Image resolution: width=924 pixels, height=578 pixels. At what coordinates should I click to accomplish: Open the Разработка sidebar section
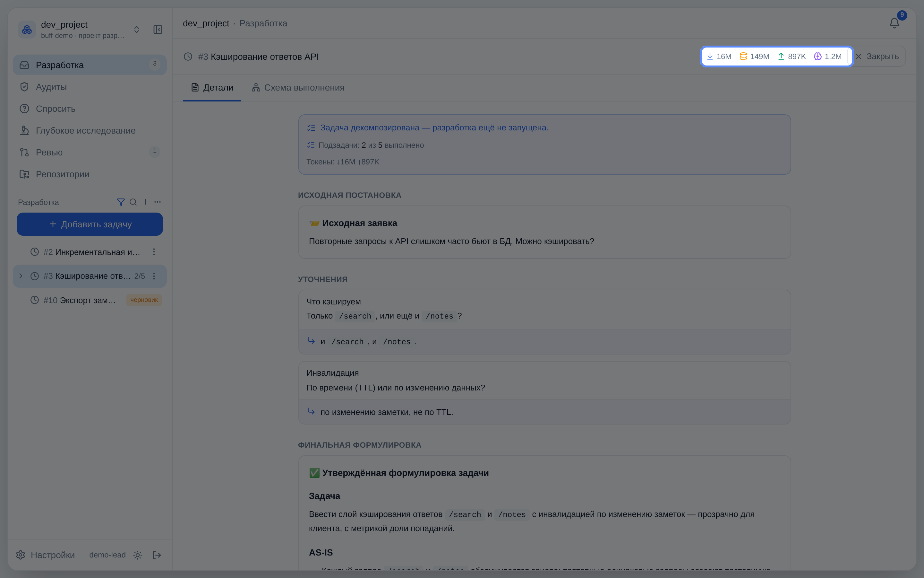coord(90,65)
